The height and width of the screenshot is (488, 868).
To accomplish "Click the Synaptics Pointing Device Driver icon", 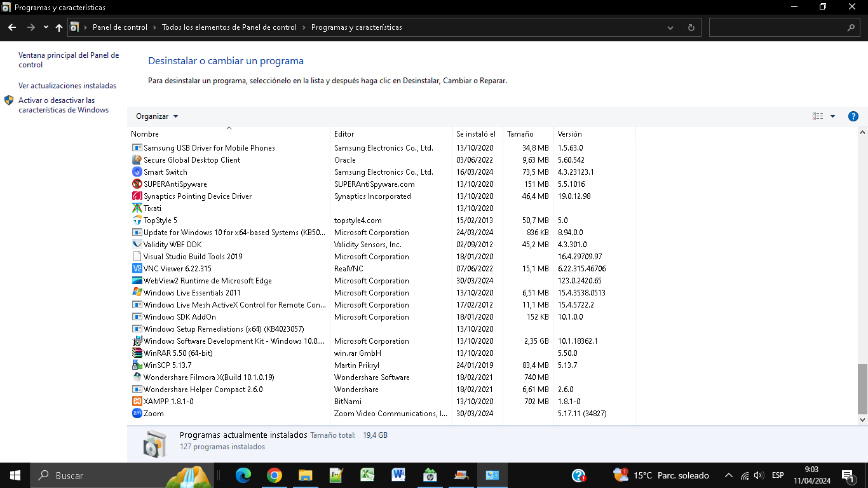I will point(137,196).
